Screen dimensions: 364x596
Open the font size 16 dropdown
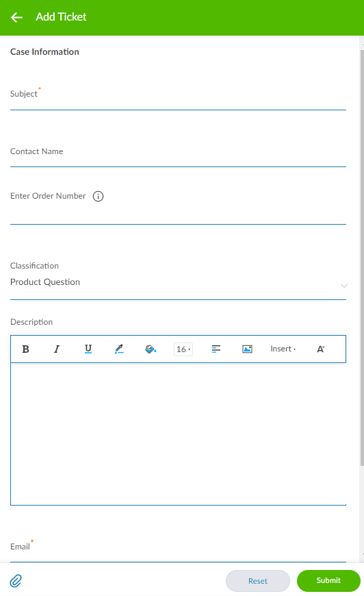pyautogui.click(x=183, y=349)
